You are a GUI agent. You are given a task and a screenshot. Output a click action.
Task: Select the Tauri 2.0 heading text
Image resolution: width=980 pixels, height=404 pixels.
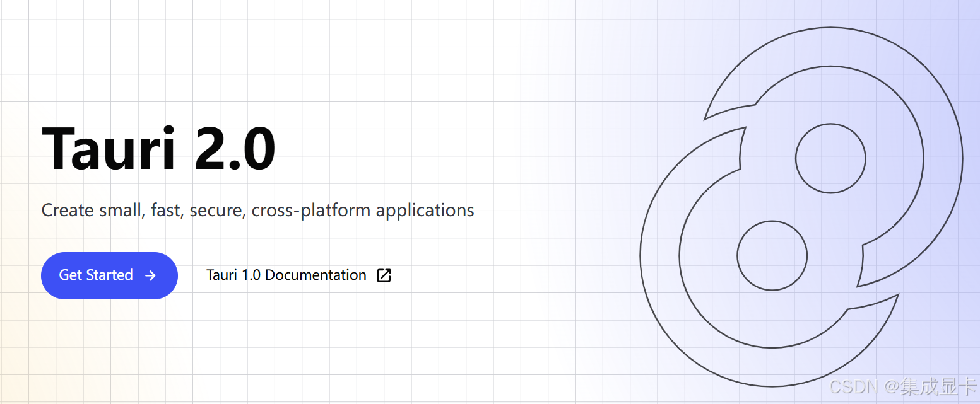click(x=158, y=149)
